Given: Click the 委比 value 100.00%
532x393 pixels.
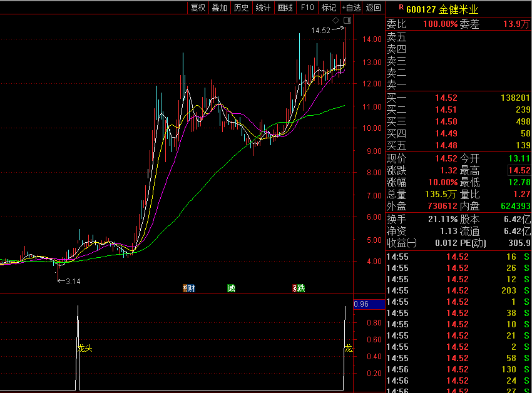Looking at the screenshot, I should point(441,24).
